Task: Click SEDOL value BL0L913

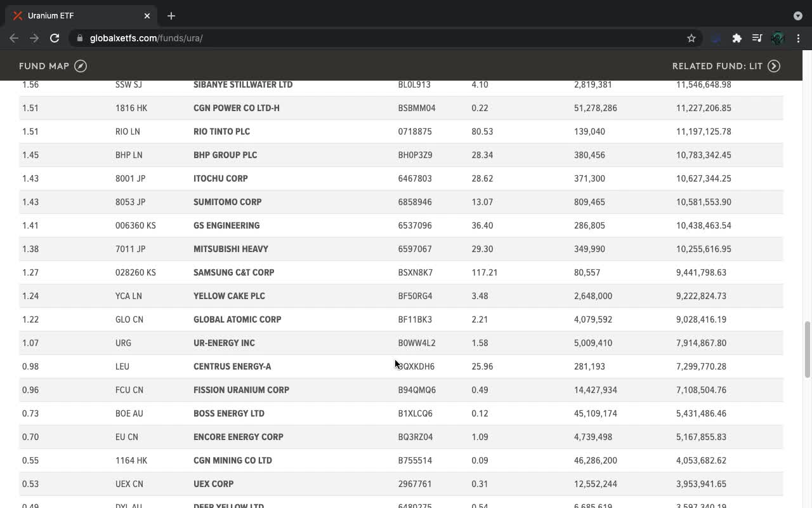Action: click(x=414, y=84)
